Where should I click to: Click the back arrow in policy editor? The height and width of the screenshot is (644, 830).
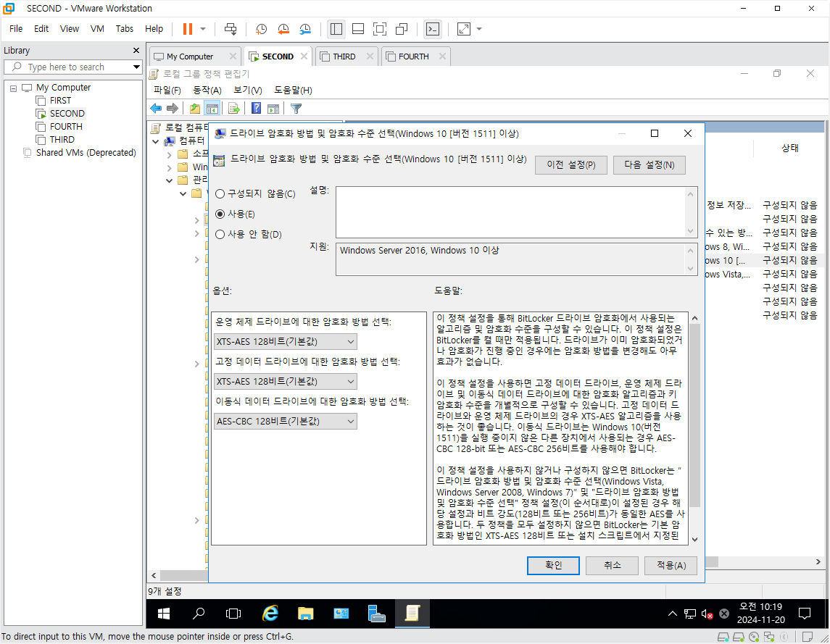pos(156,109)
